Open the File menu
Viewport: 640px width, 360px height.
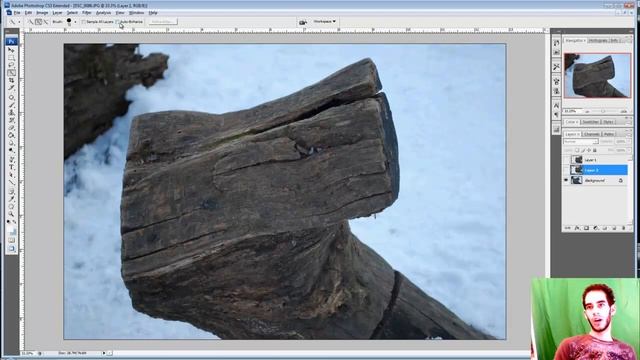(17, 13)
